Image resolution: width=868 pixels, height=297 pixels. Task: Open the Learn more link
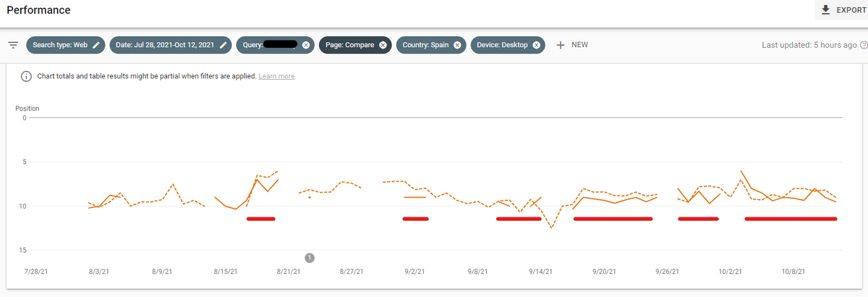click(x=276, y=76)
